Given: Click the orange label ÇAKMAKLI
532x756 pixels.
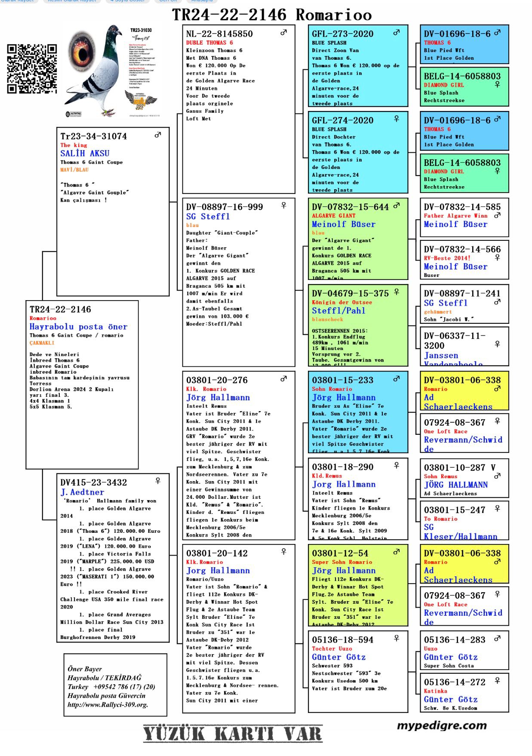Looking at the screenshot, I should coord(42,343).
